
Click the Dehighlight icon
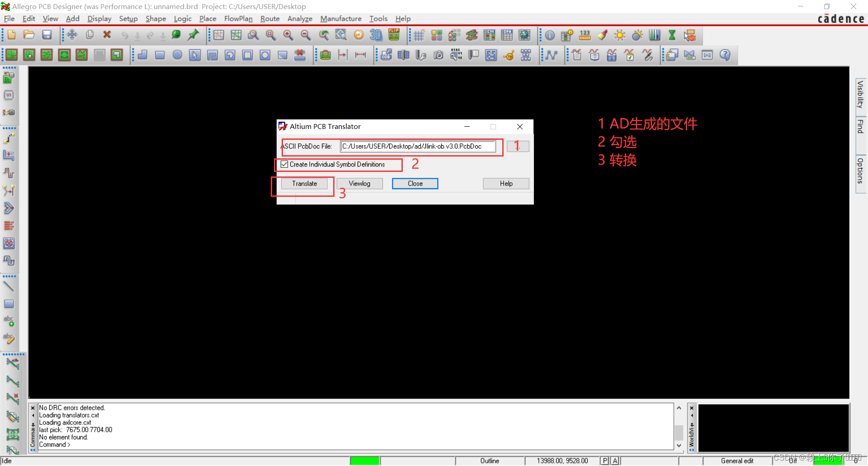pyautogui.click(x=637, y=35)
